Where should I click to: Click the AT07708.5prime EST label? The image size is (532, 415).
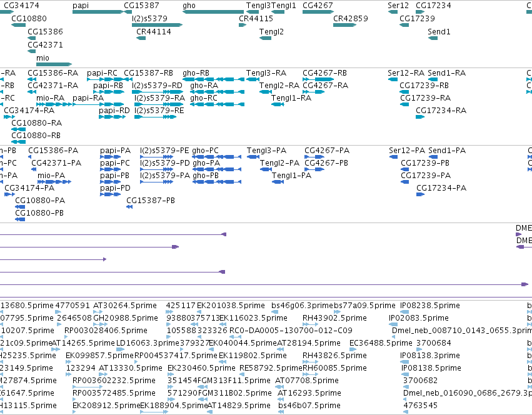click(307, 381)
